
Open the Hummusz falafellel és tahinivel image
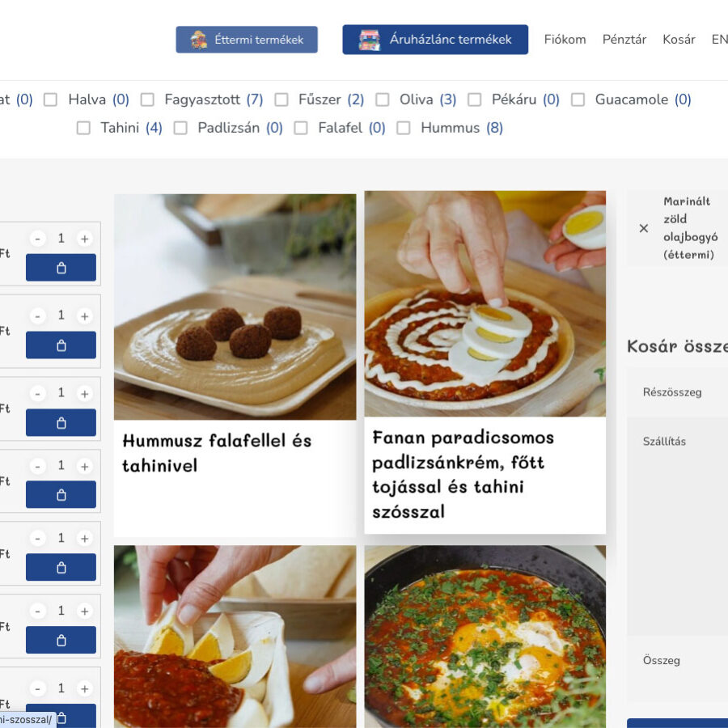point(235,307)
